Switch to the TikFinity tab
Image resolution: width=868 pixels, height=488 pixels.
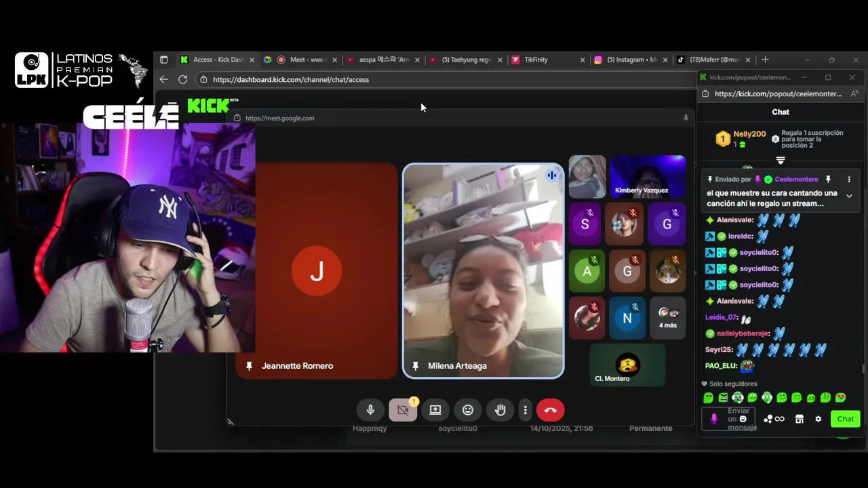[548, 60]
